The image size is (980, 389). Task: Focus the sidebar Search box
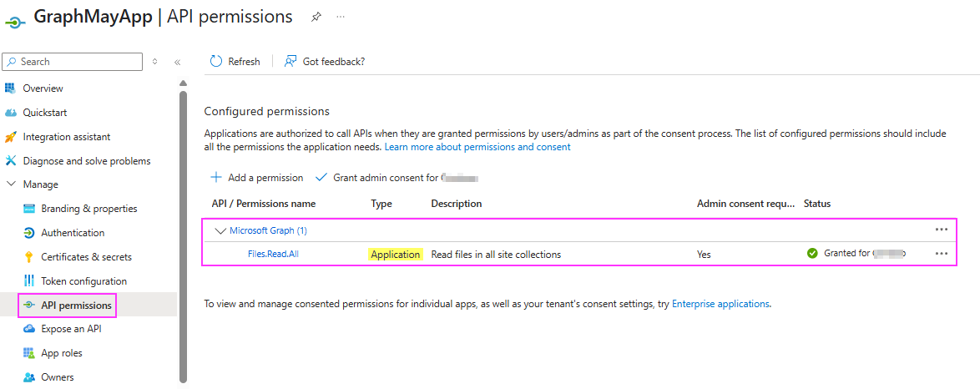(x=73, y=61)
